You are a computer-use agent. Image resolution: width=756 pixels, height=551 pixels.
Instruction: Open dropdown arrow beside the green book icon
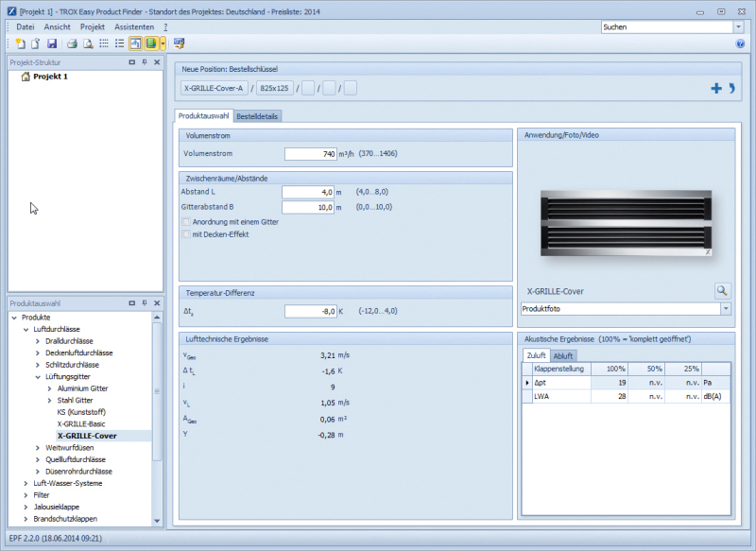click(163, 43)
